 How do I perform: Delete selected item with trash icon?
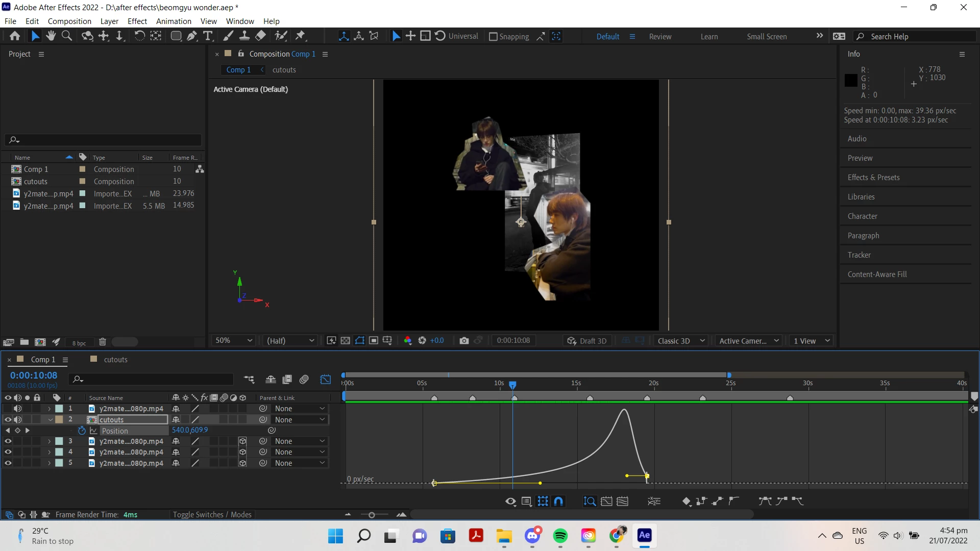pyautogui.click(x=102, y=342)
